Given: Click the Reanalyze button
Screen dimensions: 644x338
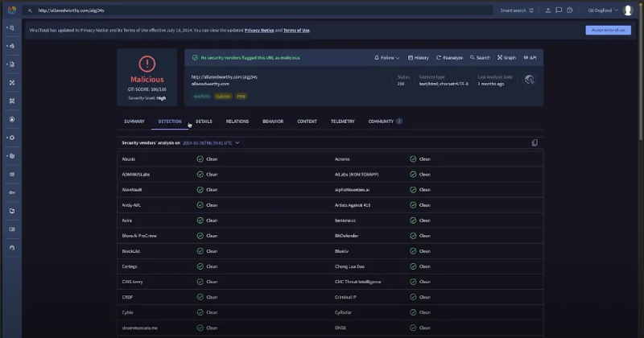Looking at the screenshot, I should point(449,58).
